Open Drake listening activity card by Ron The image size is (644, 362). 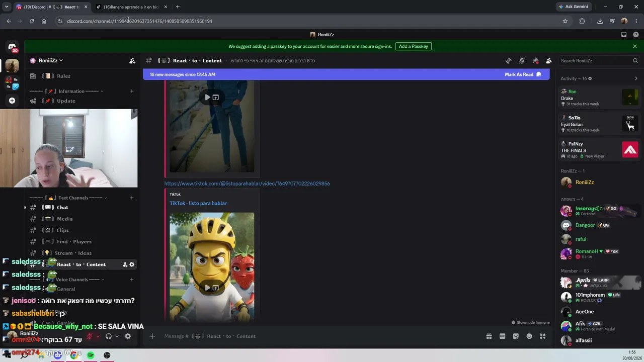tap(599, 98)
